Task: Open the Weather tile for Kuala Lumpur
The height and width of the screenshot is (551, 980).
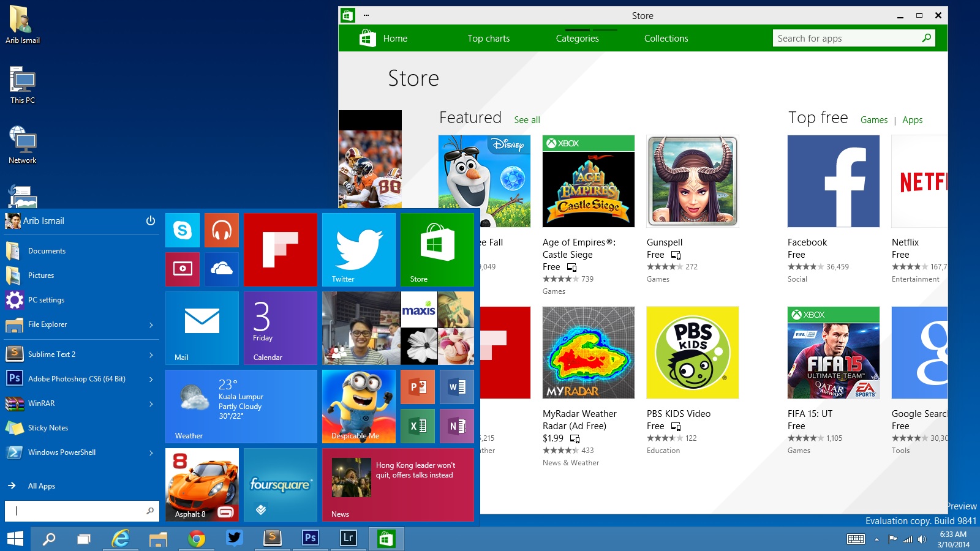Action: [241, 407]
